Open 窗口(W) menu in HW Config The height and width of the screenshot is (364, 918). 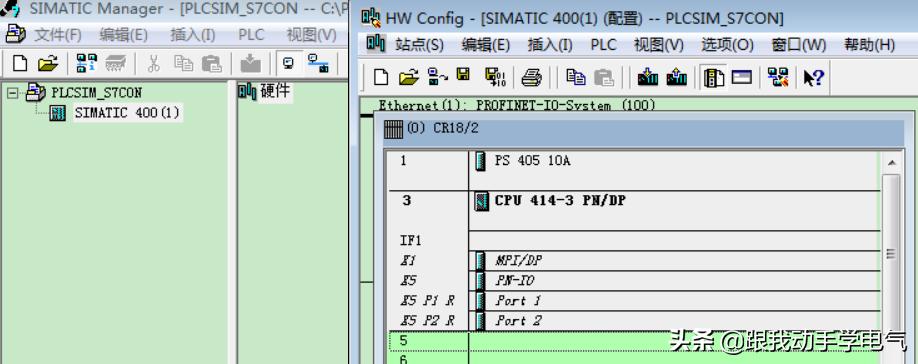point(799,44)
